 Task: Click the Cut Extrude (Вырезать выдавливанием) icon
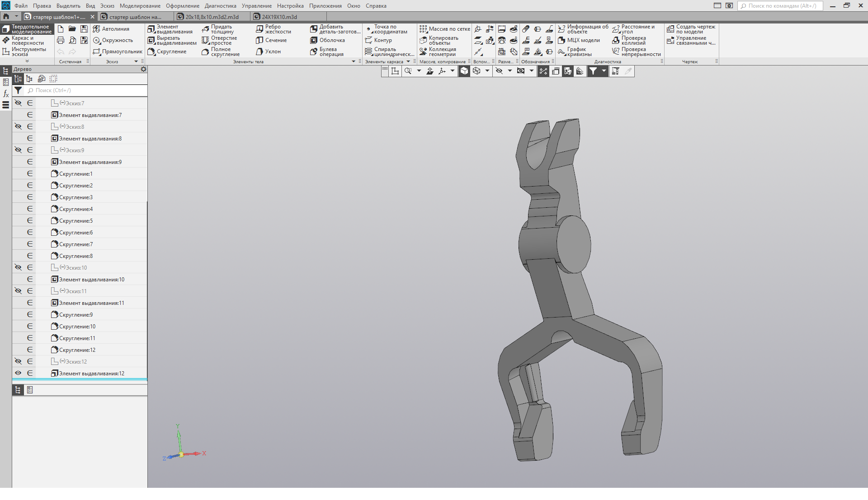(x=151, y=41)
